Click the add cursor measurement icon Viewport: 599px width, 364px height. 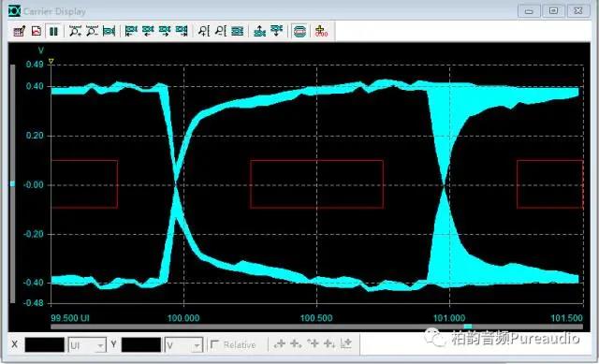click(321, 31)
